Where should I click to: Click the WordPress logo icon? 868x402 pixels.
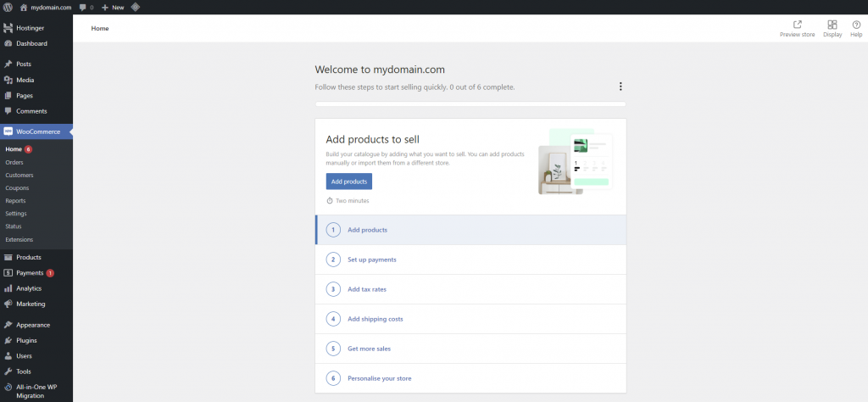[x=8, y=7]
